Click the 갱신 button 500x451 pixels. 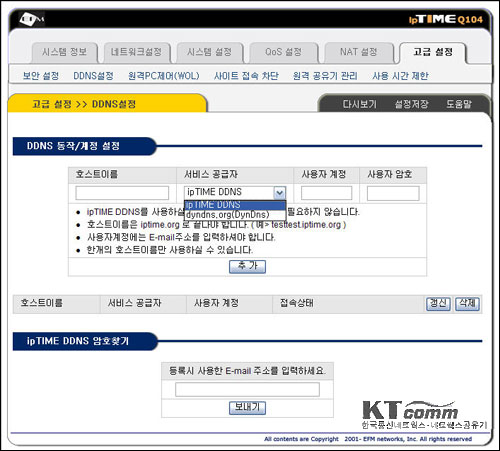[438, 304]
